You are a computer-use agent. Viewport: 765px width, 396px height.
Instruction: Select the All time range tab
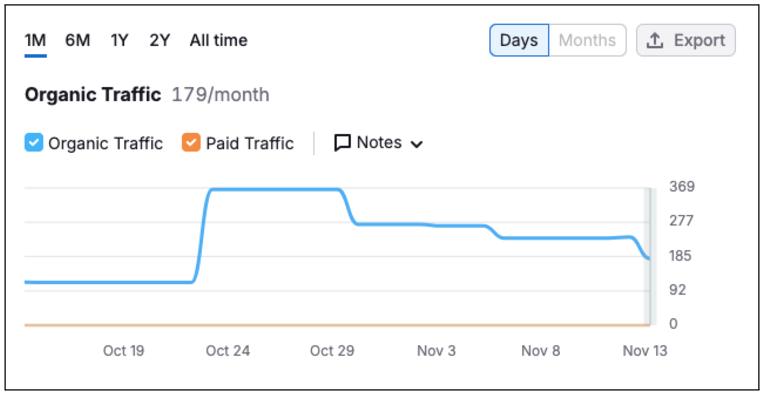[219, 40]
